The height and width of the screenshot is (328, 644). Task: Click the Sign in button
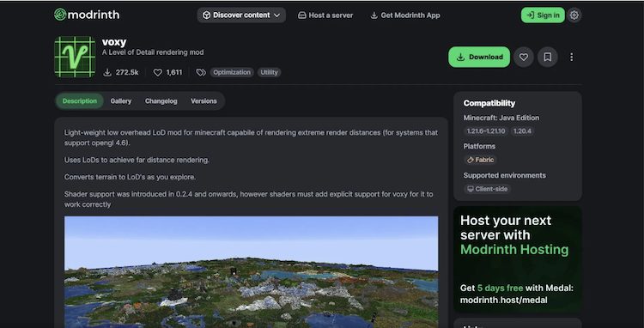click(543, 15)
